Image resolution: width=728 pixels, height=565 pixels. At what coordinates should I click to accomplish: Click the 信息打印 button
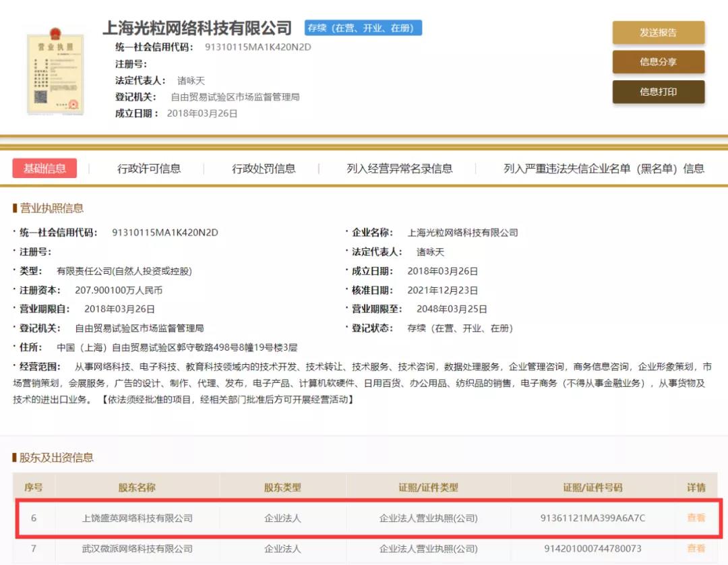(x=659, y=92)
